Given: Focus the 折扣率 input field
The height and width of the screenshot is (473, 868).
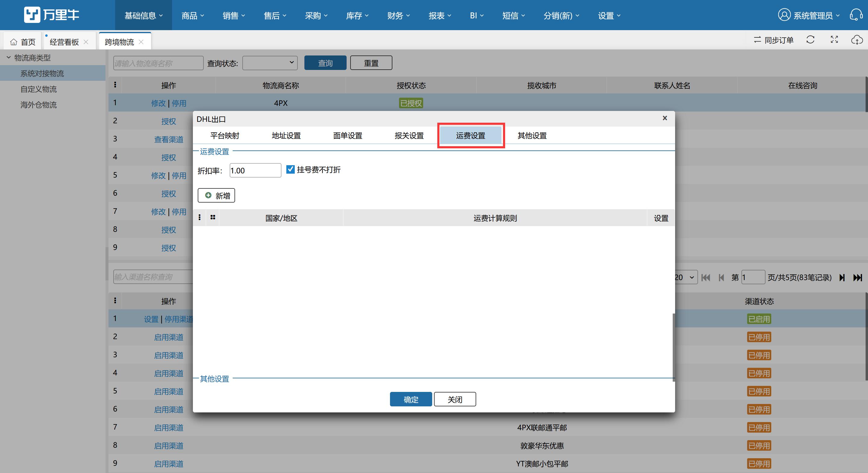Looking at the screenshot, I should (255, 170).
